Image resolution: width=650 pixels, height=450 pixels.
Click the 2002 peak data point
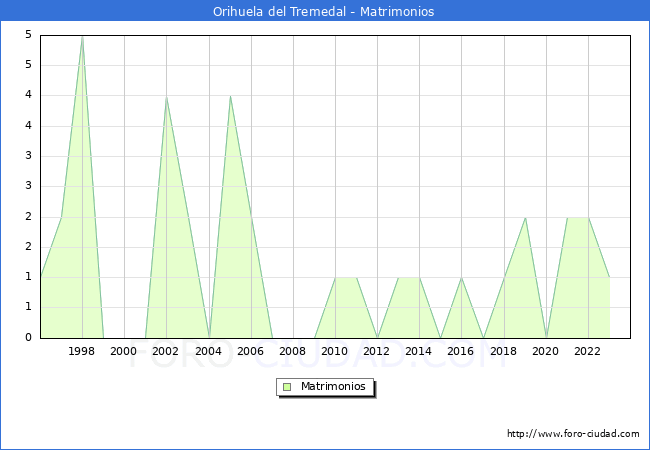pos(166,97)
